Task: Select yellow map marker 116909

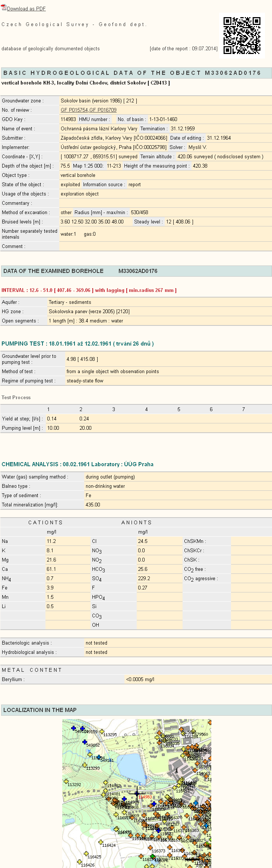Action: point(124,813)
